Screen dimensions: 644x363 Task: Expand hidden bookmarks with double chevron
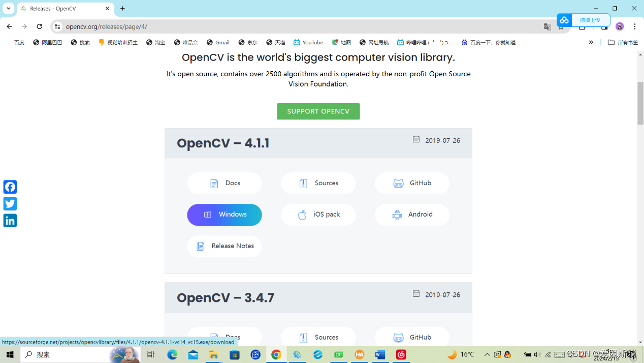[591, 42]
